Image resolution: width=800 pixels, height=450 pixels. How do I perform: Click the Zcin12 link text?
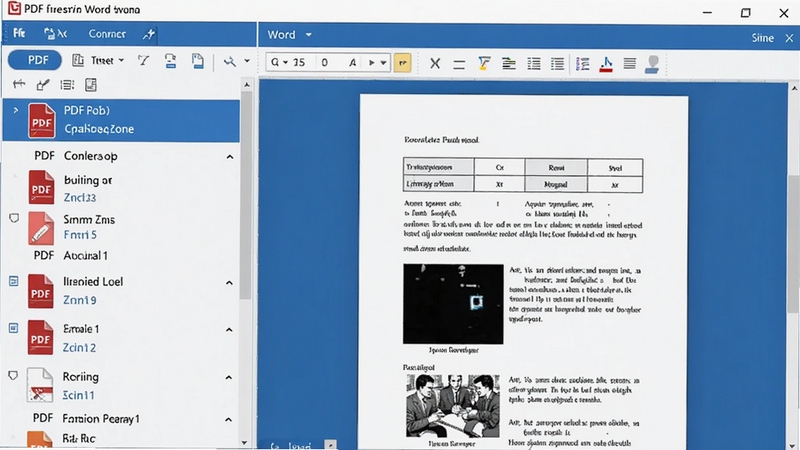tap(79, 347)
